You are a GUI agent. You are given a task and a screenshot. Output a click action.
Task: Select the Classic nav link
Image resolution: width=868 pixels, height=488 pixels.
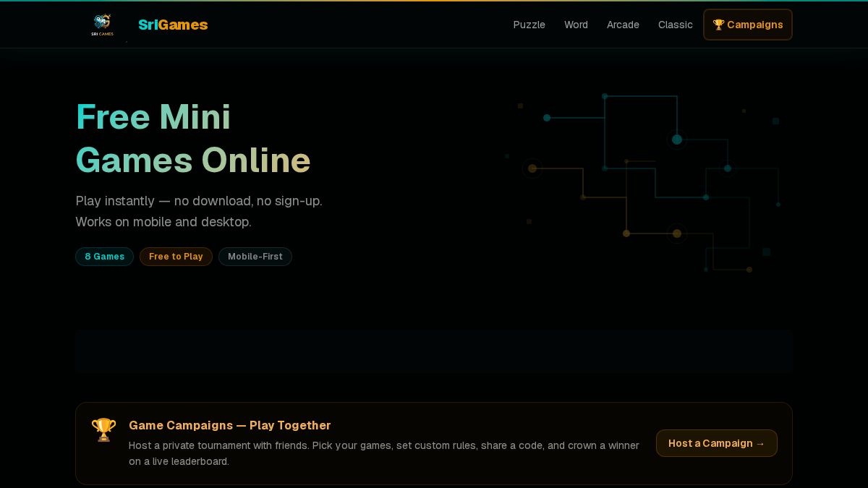tap(676, 25)
